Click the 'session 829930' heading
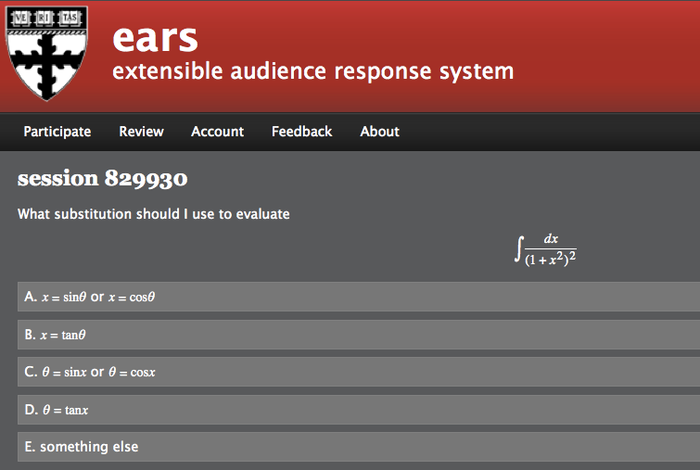The width and height of the screenshot is (700, 470). 102,180
